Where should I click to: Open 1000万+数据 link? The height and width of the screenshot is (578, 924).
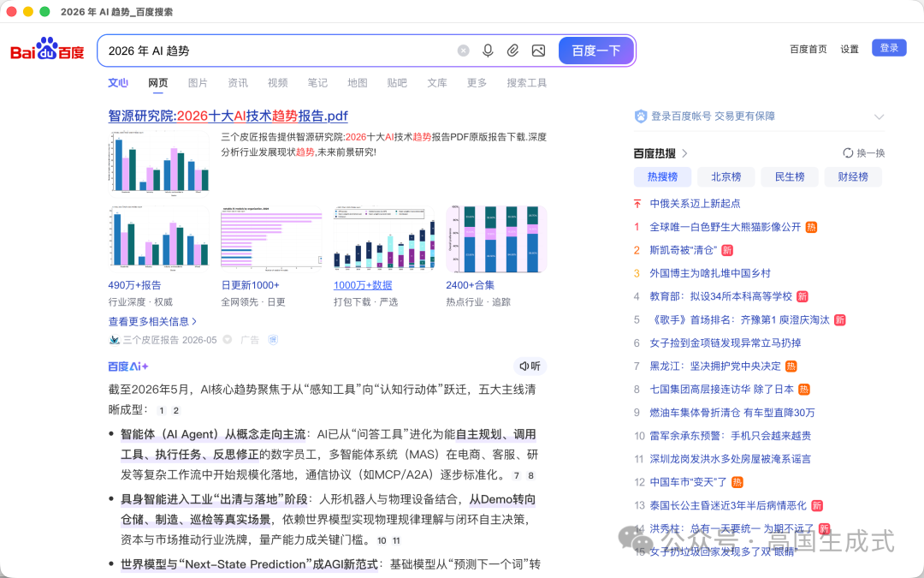(x=363, y=285)
